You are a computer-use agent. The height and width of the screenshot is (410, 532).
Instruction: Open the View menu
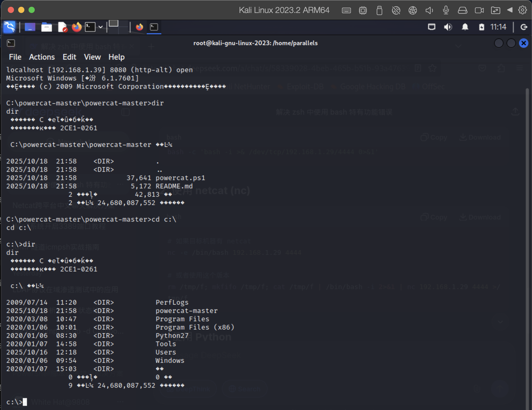click(92, 57)
